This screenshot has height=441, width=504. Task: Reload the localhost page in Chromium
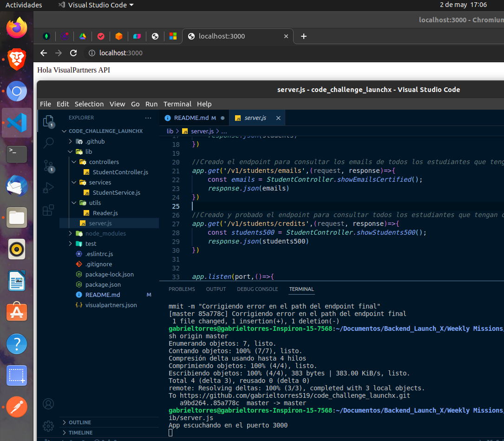click(73, 53)
